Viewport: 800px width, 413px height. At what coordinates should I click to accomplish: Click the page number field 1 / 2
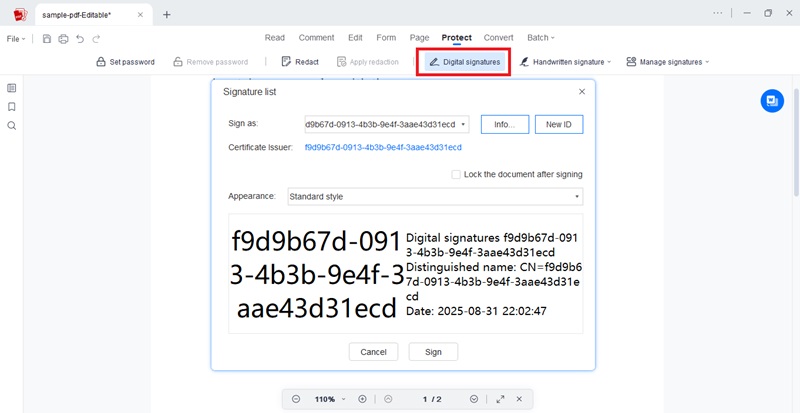[432, 399]
